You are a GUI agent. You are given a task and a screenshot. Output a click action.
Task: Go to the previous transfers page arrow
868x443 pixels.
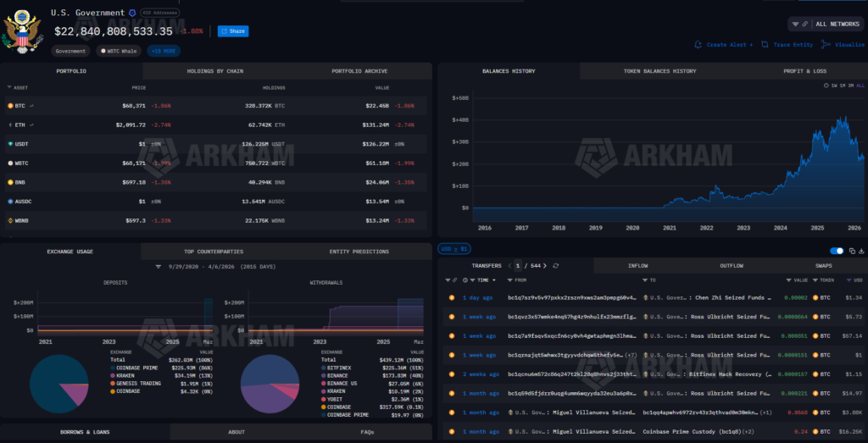click(x=509, y=266)
